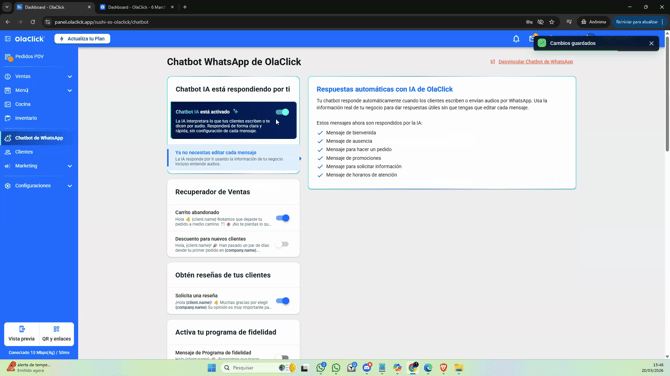Viewport: 670px width, 376px height.
Task: Click the taskbar clock showing date
Action: point(652,368)
